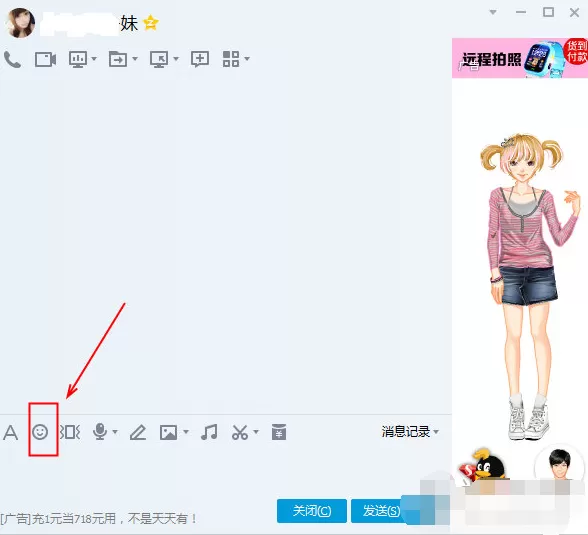Click the 关闭(C) button
Image resolution: width=588 pixels, height=535 pixels.
pos(312,511)
